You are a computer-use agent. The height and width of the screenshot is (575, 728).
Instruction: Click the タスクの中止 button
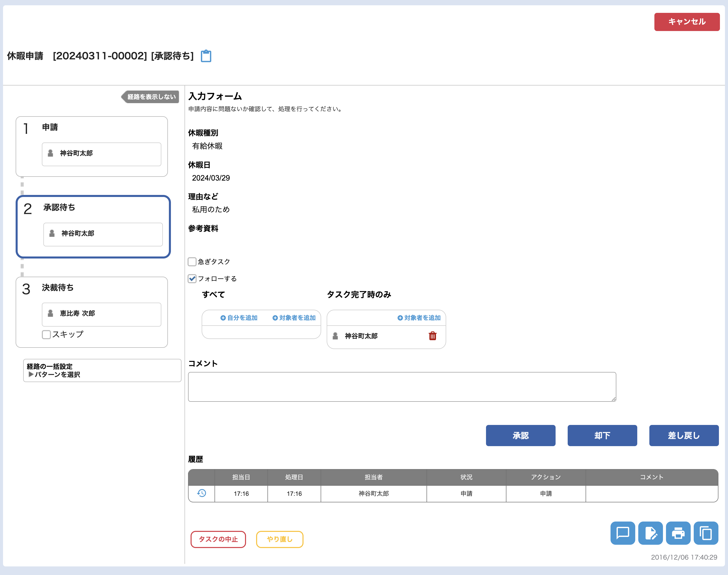pyautogui.click(x=218, y=539)
